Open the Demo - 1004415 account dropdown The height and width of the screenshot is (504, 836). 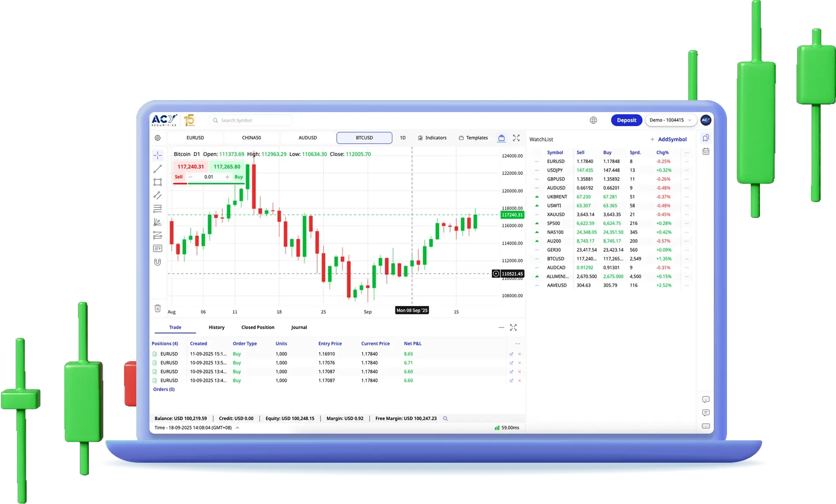click(x=670, y=120)
